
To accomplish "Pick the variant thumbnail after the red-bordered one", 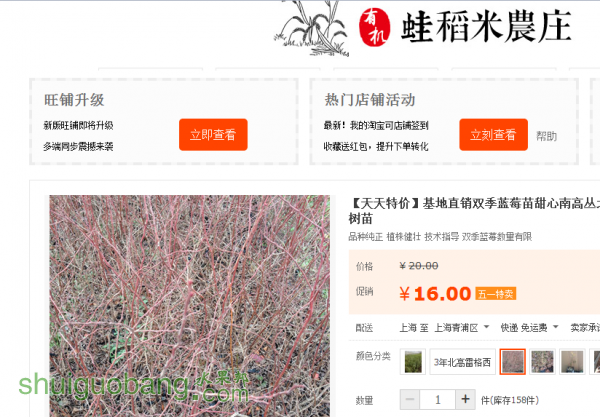I will [542, 362].
